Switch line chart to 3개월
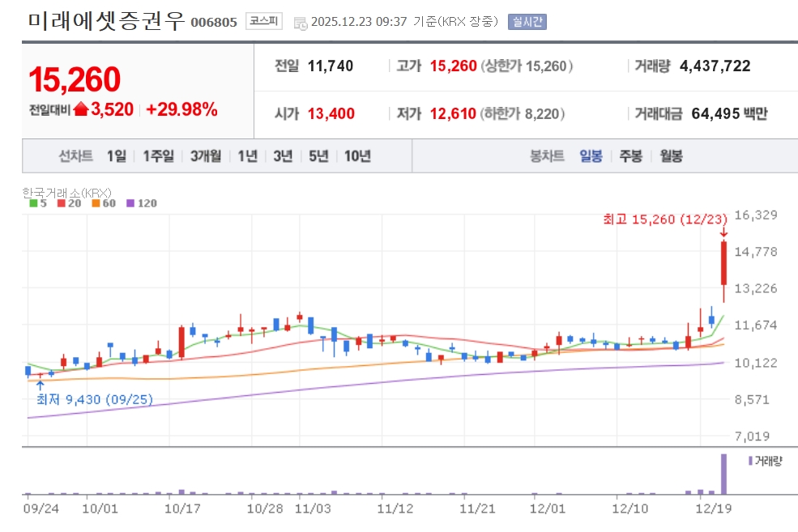This screenshot has width=798, height=532. click(x=206, y=155)
